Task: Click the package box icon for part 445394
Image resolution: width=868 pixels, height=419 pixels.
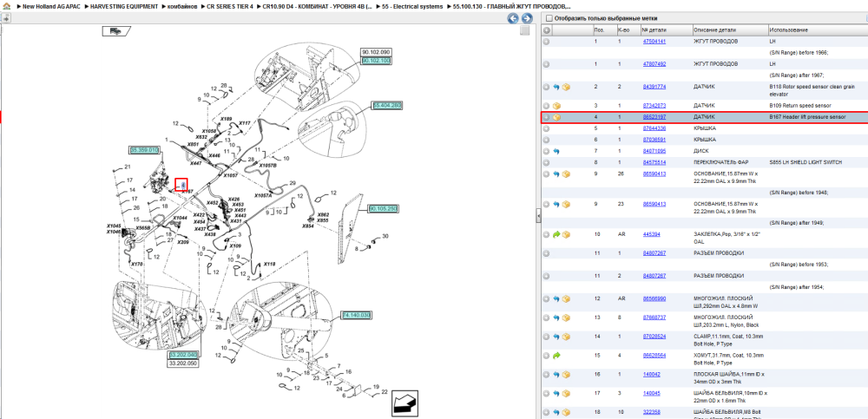Action: (566, 234)
